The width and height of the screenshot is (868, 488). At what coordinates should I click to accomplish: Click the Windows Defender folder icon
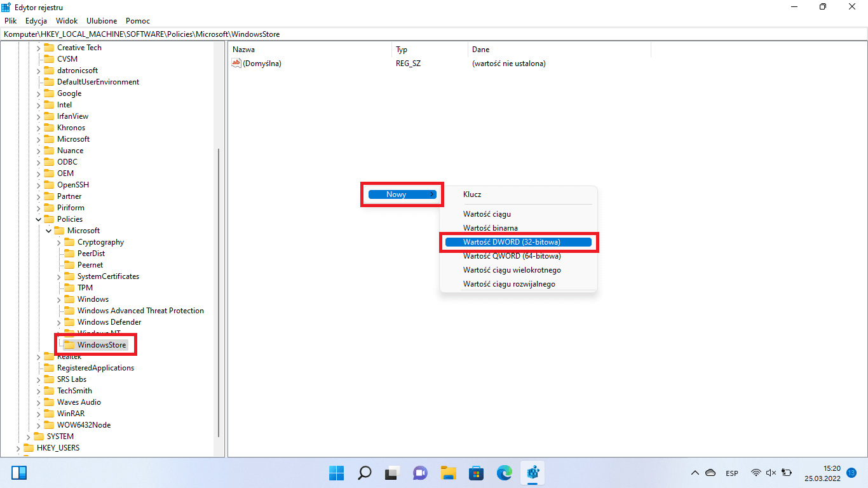point(69,322)
